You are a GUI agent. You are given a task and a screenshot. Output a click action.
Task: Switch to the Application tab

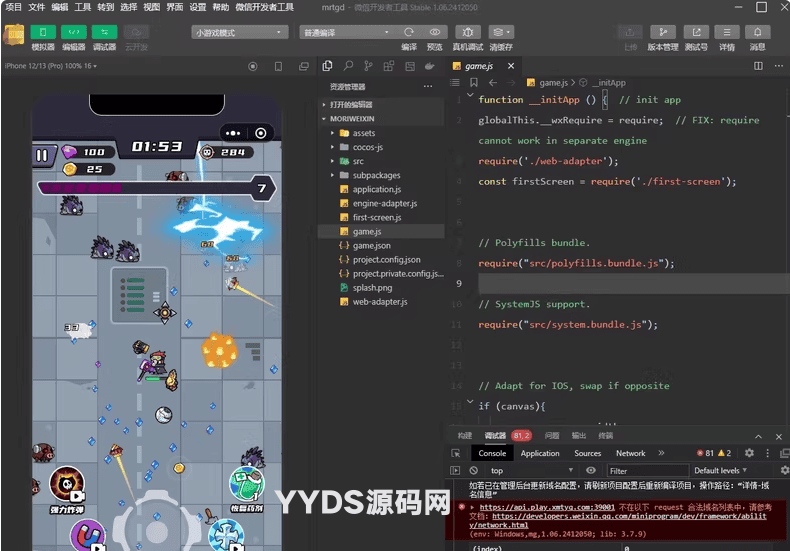[x=540, y=453]
